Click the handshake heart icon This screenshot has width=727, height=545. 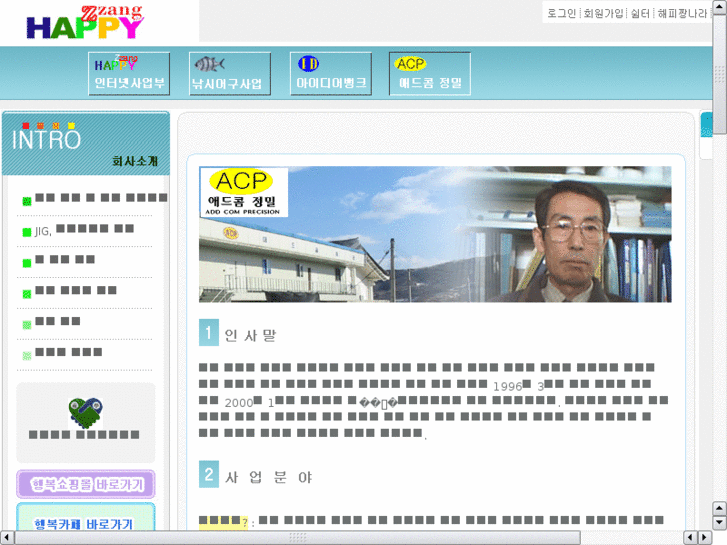pyautogui.click(x=86, y=412)
